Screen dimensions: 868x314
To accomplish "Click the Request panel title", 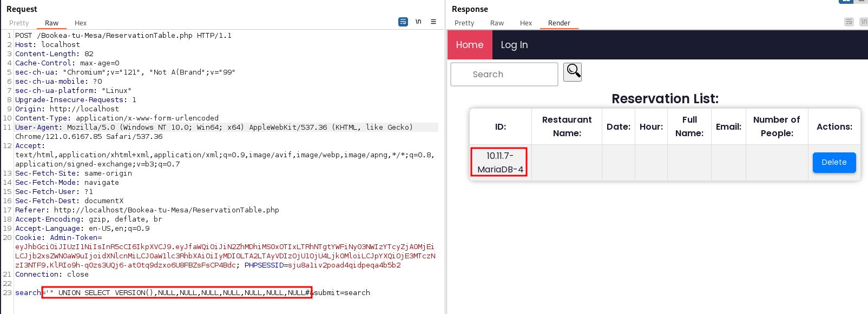I will (22, 9).
